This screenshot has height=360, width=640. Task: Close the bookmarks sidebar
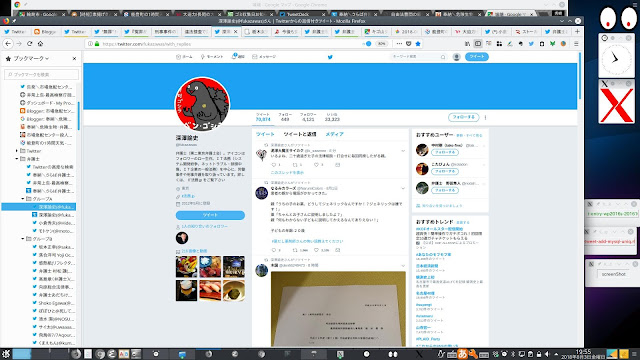tap(74, 59)
